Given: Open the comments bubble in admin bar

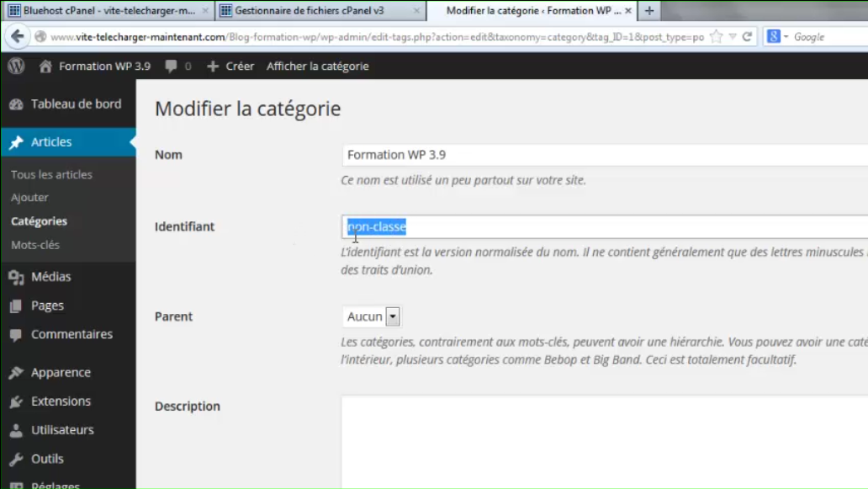Looking at the screenshot, I should (x=171, y=66).
